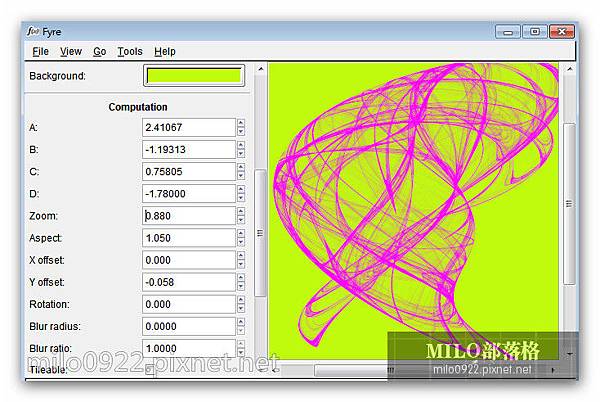Click the X offset value field
This screenshot has height=402, width=600.
[189, 260]
